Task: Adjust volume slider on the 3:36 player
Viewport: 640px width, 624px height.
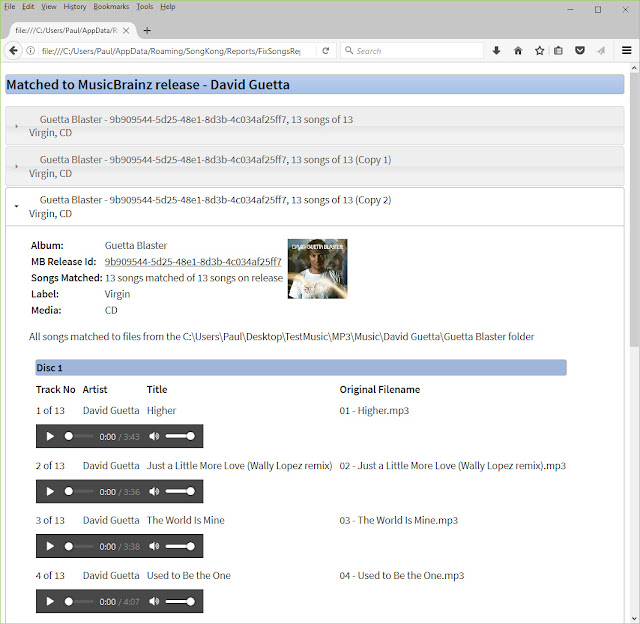Action: coord(180,491)
